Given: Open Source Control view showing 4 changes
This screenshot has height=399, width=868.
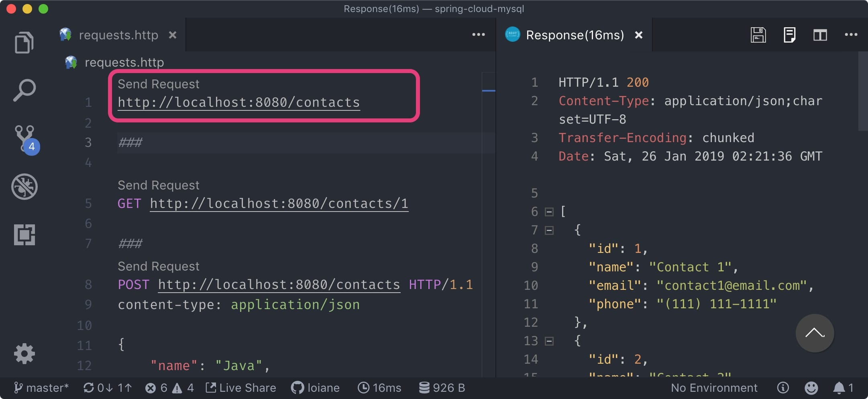Looking at the screenshot, I should point(25,138).
